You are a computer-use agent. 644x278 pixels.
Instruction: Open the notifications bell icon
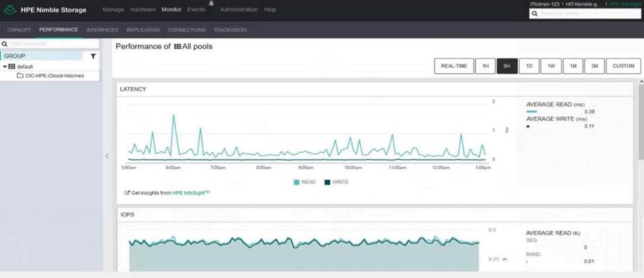pyautogui.click(x=211, y=4)
